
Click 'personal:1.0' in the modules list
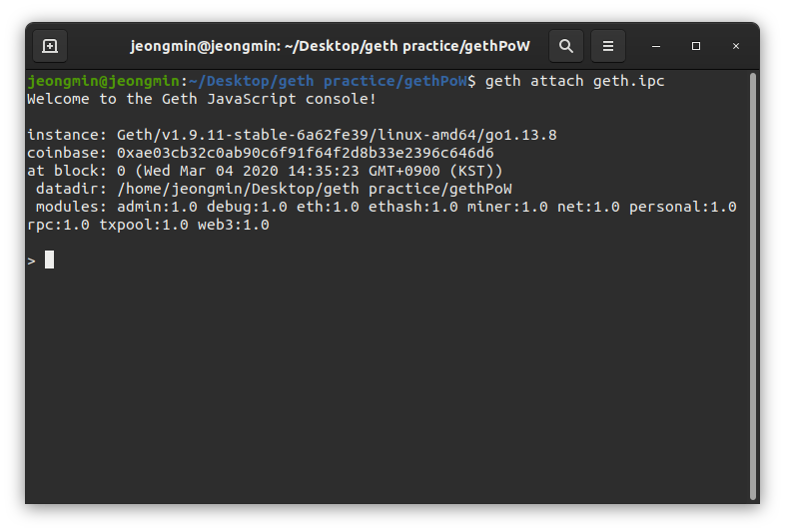683,207
